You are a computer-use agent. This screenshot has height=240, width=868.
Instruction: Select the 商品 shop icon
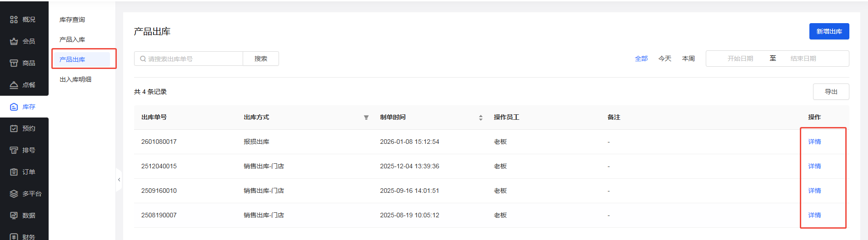14,63
